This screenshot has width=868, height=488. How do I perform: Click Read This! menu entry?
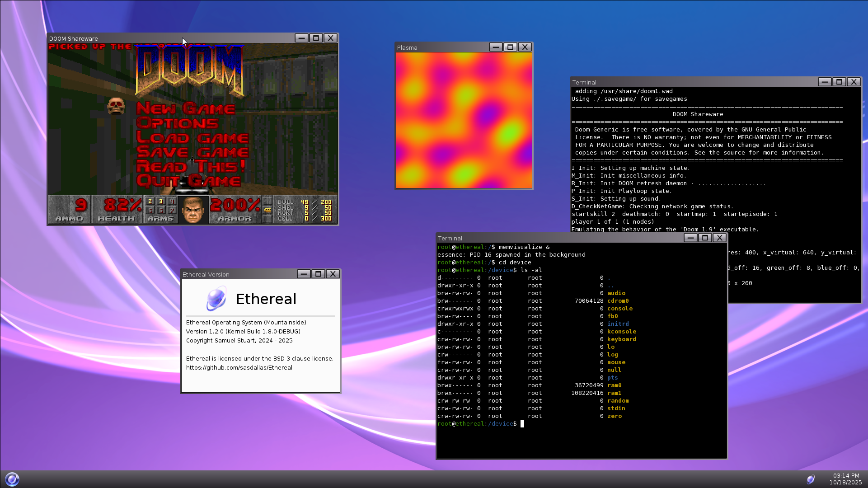(191, 166)
